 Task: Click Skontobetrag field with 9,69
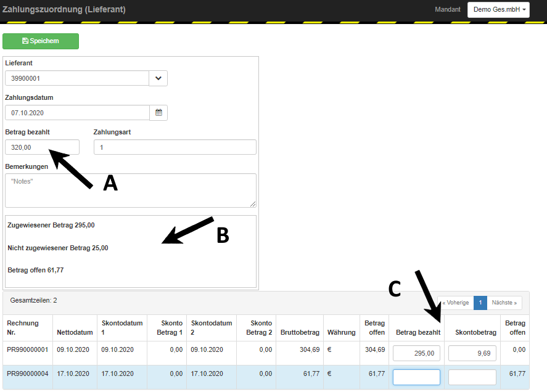click(x=472, y=353)
